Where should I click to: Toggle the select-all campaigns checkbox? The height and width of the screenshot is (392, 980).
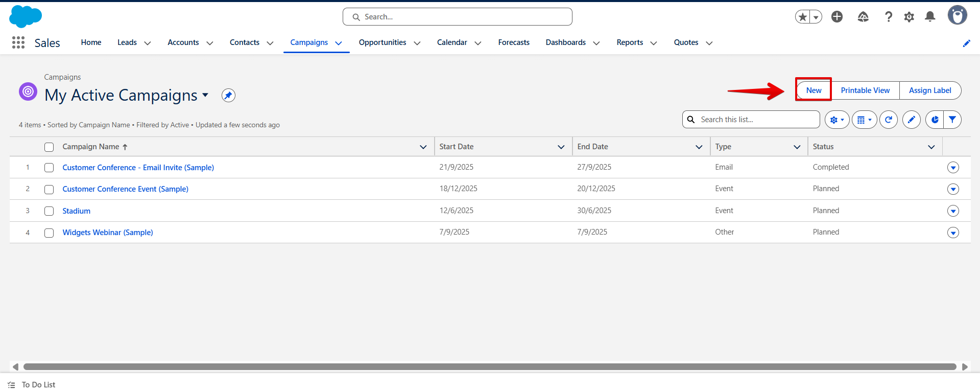(49, 147)
